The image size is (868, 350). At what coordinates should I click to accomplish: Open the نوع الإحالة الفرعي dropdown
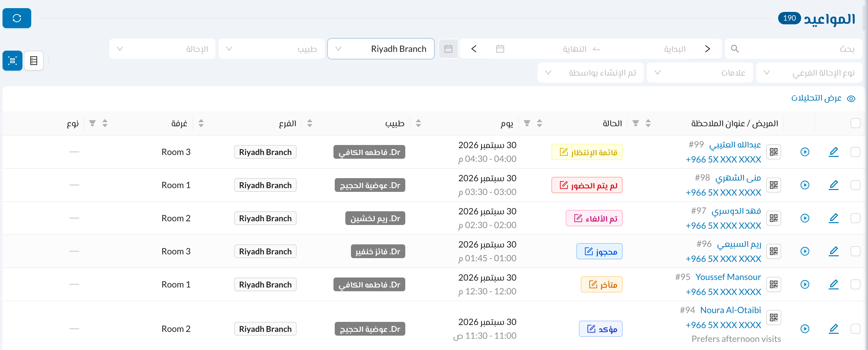coord(809,72)
